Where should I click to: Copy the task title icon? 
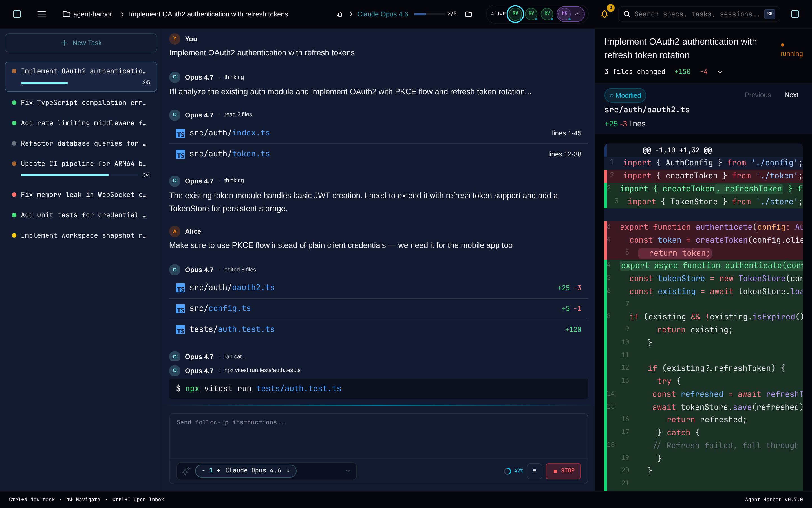coord(339,14)
